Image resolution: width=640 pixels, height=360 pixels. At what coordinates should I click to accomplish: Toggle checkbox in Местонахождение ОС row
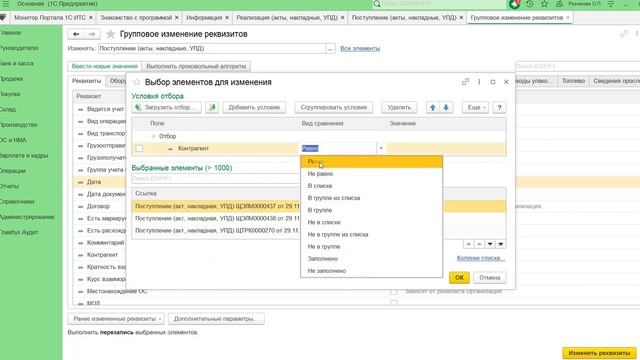393,291
